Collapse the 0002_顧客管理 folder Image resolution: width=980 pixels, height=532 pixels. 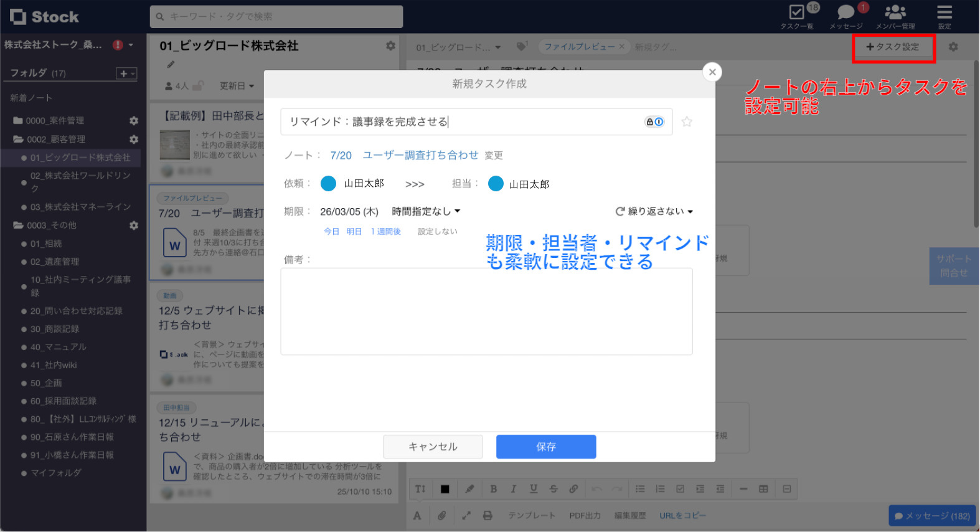18,140
